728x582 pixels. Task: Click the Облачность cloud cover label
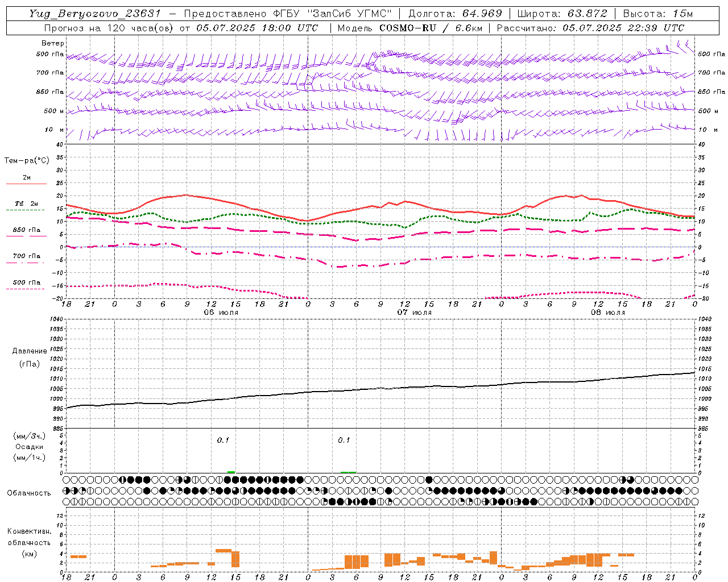pos(29,493)
